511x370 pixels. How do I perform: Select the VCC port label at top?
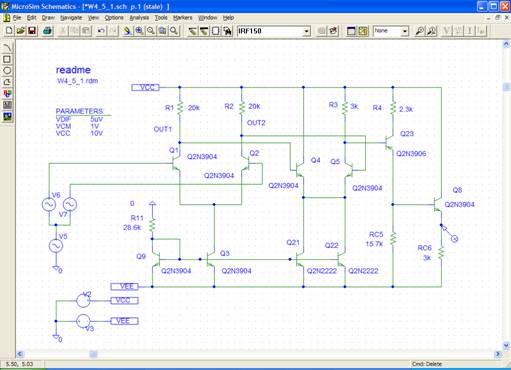146,87
